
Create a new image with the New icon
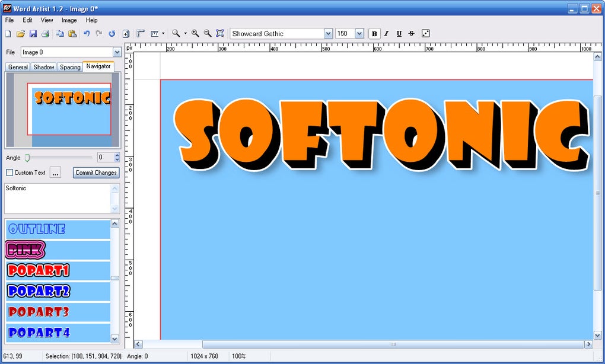pos(8,34)
